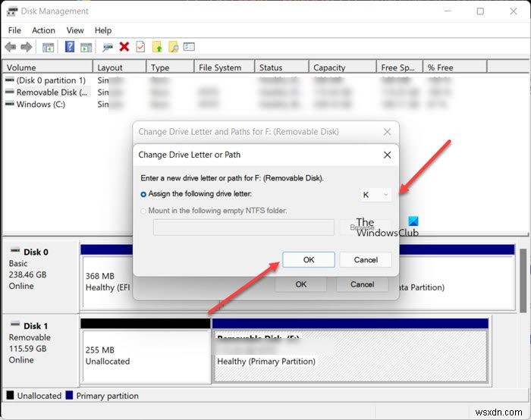The height and width of the screenshot is (420, 531).
Task: Click the black Unallocated legend swatch
Action: (x=10, y=395)
